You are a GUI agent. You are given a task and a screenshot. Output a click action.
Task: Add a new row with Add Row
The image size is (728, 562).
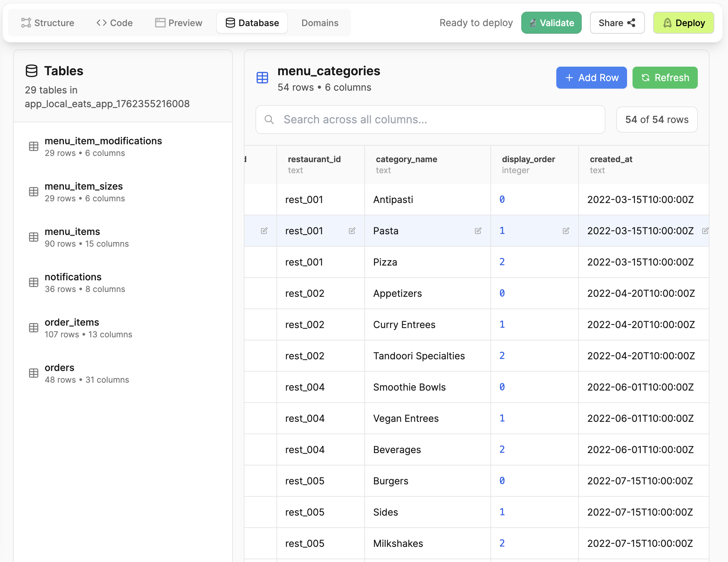(x=591, y=78)
